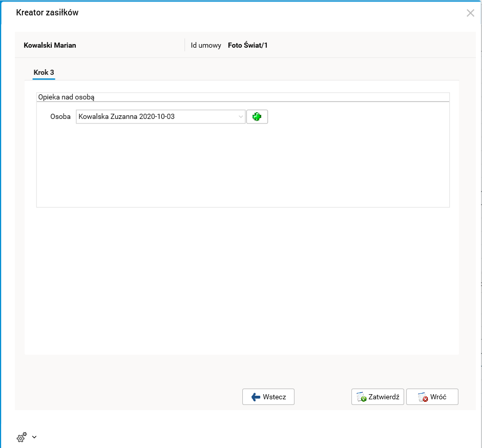Select the Osoba field Kowalska Zuzanna 2020-10-03

[160, 117]
